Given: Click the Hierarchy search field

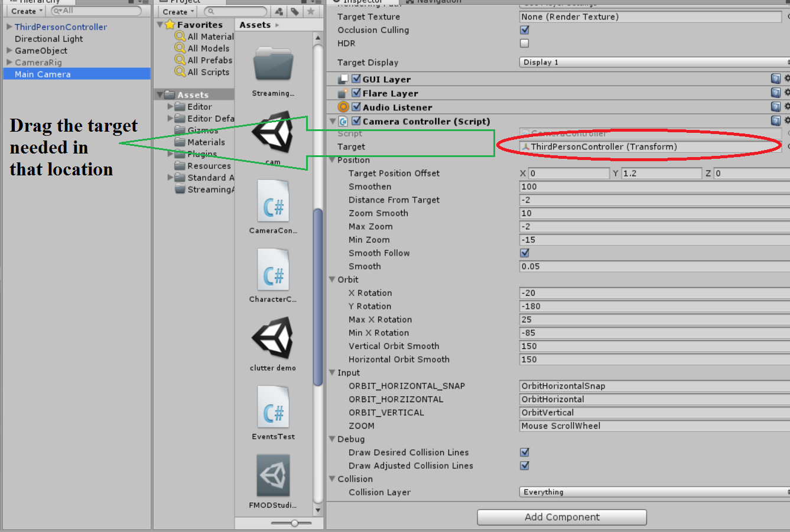Looking at the screenshot, I should point(96,11).
